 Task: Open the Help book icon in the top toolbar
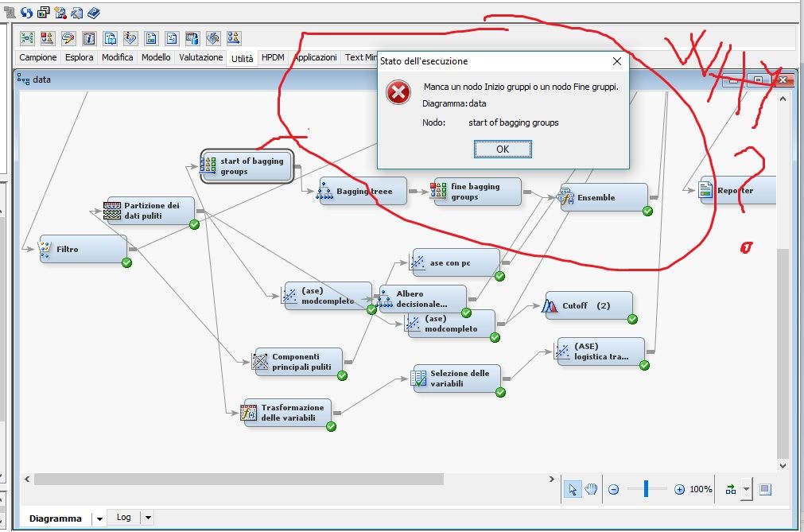pos(92,13)
